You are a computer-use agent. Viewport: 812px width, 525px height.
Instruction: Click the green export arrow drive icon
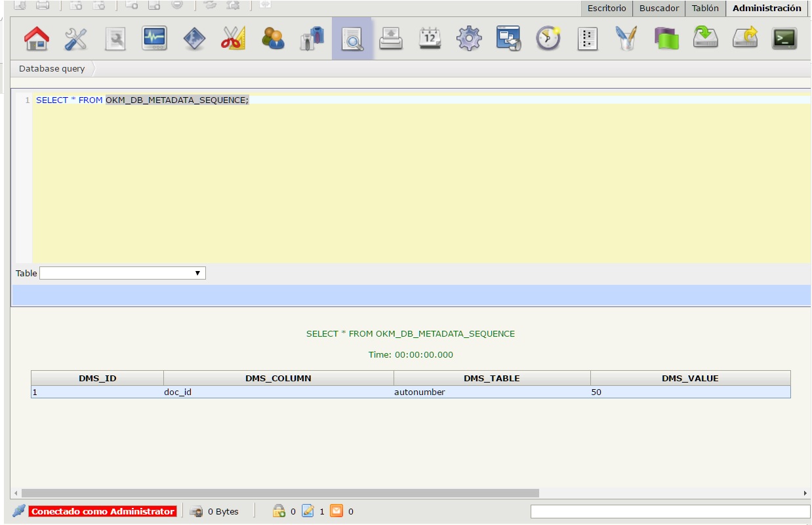705,39
